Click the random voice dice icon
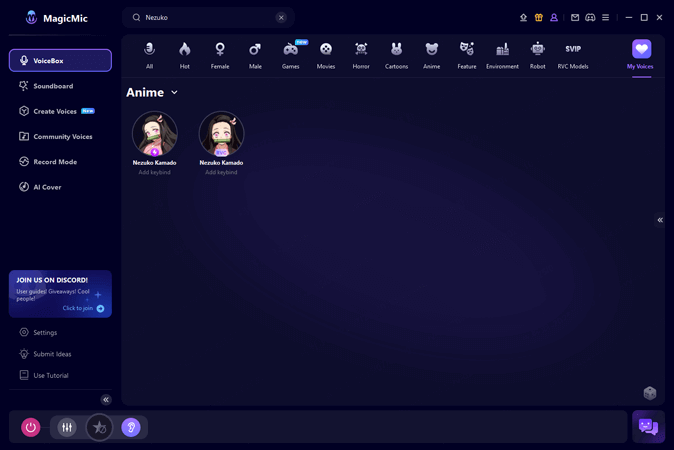 650,393
